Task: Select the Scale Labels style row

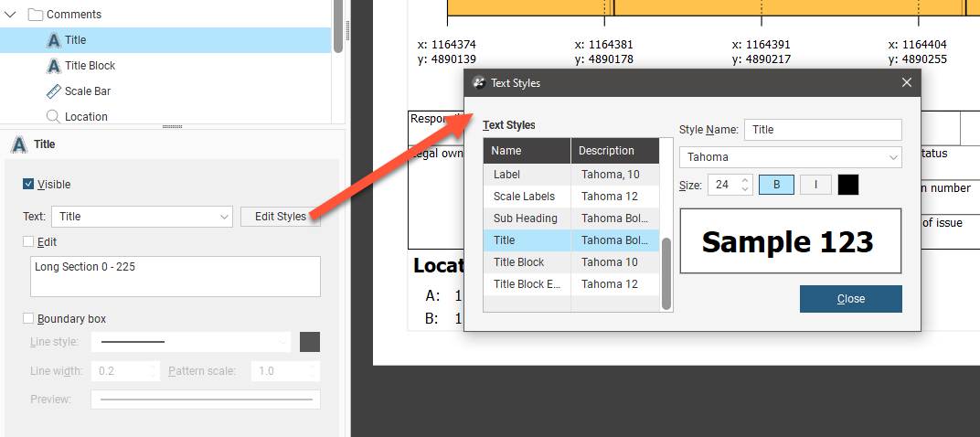Action: coord(525,197)
